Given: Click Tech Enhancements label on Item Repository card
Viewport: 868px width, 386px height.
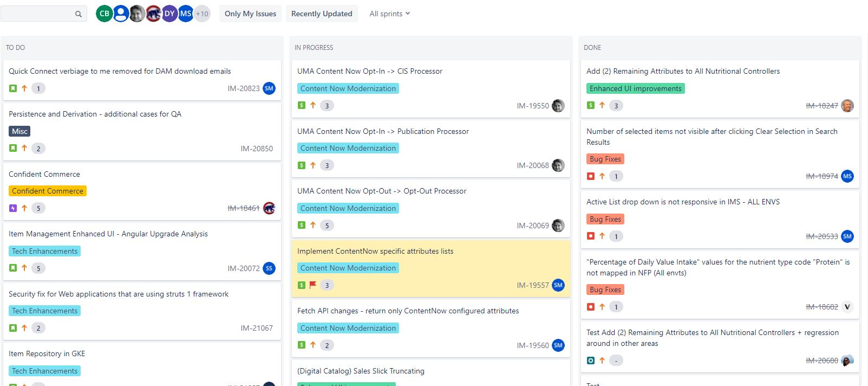Looking at the screenshot, I should tap(44, 371).
